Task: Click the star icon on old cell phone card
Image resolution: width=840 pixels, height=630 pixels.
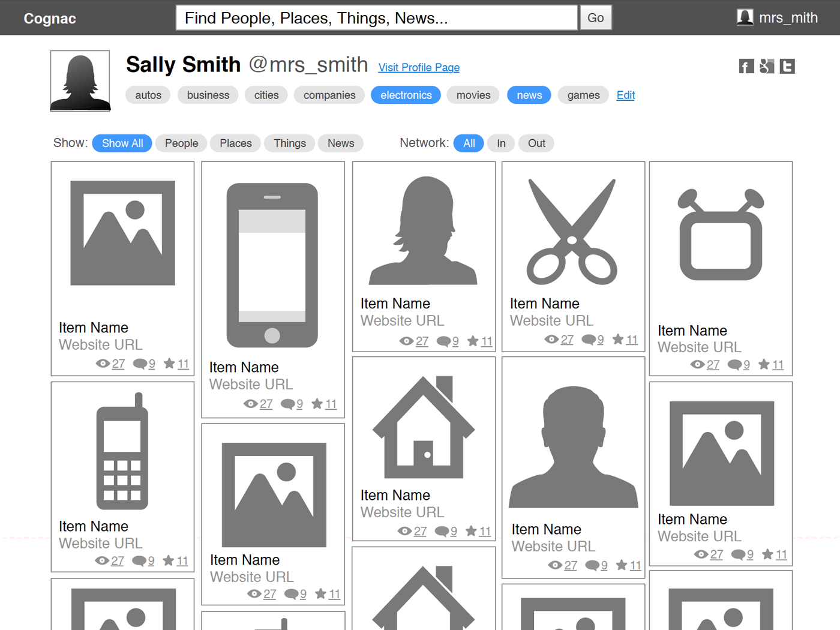Action: click(169, 560)
